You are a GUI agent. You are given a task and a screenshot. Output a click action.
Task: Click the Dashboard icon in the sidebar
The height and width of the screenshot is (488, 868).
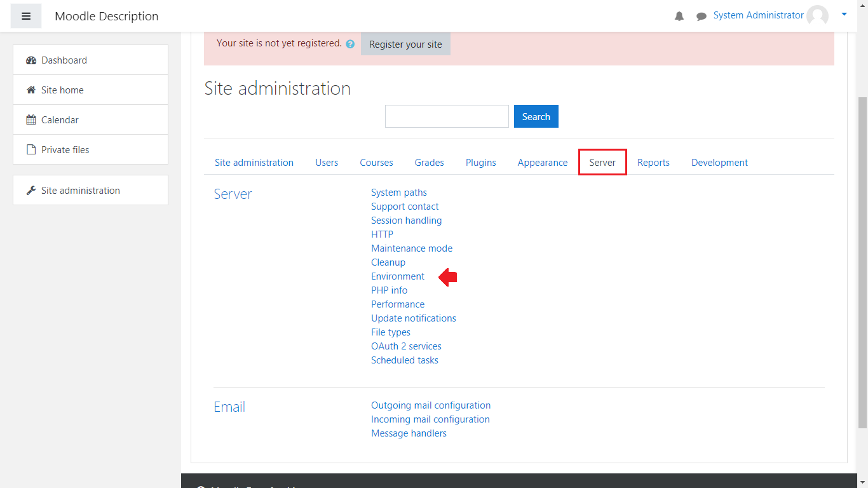[31, 60]
